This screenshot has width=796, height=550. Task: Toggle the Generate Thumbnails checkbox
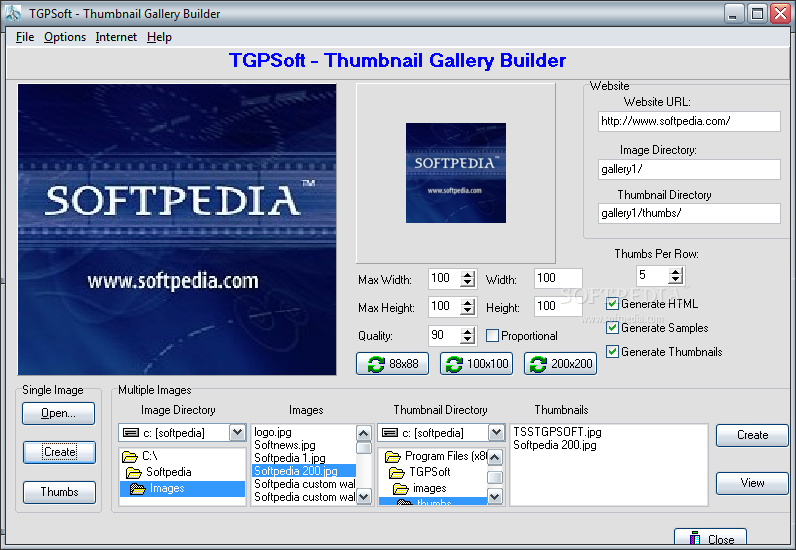(x=612, y=351)
